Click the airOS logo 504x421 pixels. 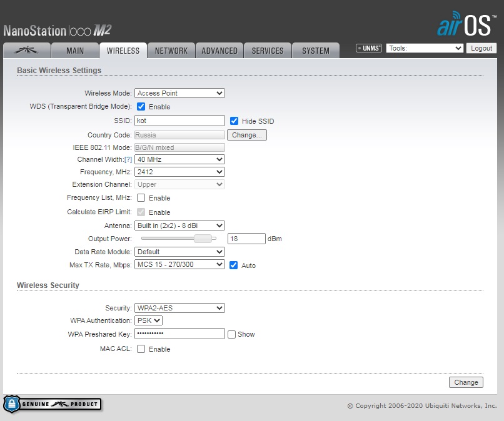(x=466, y=24)
